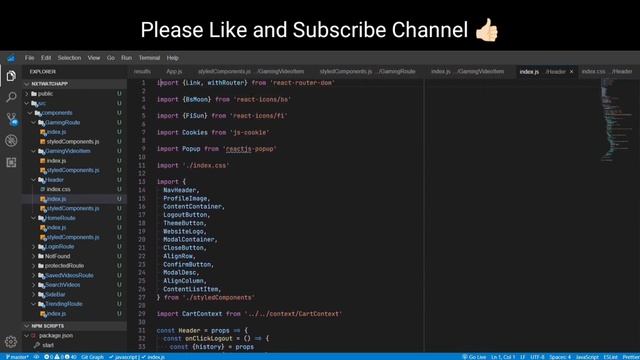Expand the LoginRoute folder
Viewport: 640px width, 360px height.
pyautogui.click(x=74, y=247)
